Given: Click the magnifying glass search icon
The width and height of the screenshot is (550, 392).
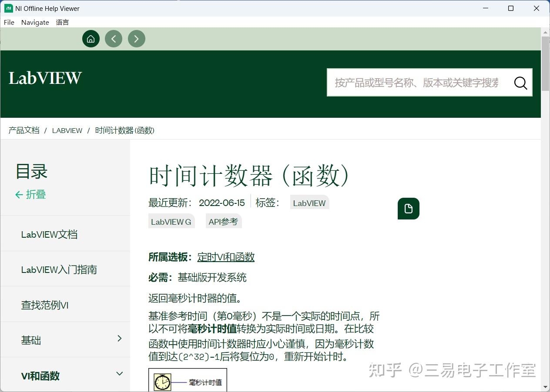Looking at the screenshot, I should pos(520,83).
